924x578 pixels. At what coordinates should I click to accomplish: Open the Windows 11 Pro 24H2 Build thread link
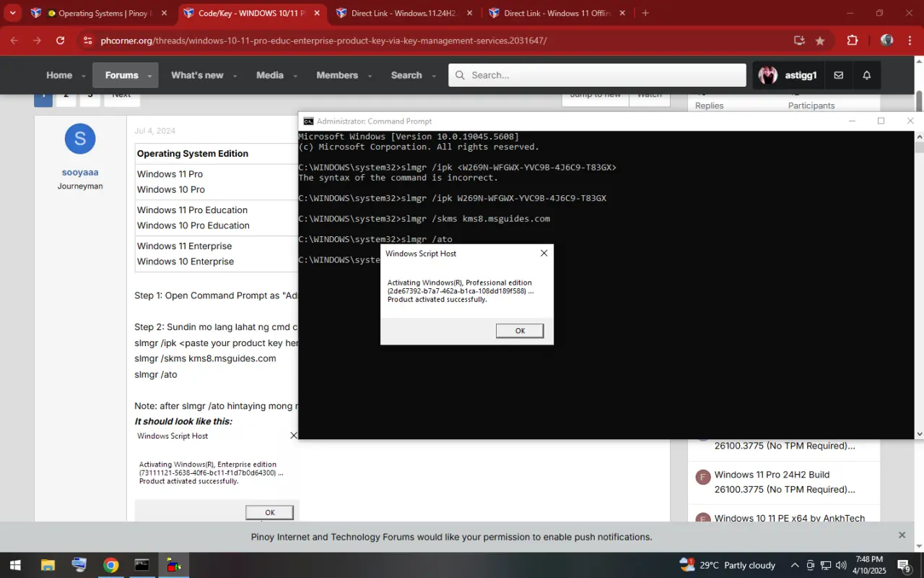[785, 482]
